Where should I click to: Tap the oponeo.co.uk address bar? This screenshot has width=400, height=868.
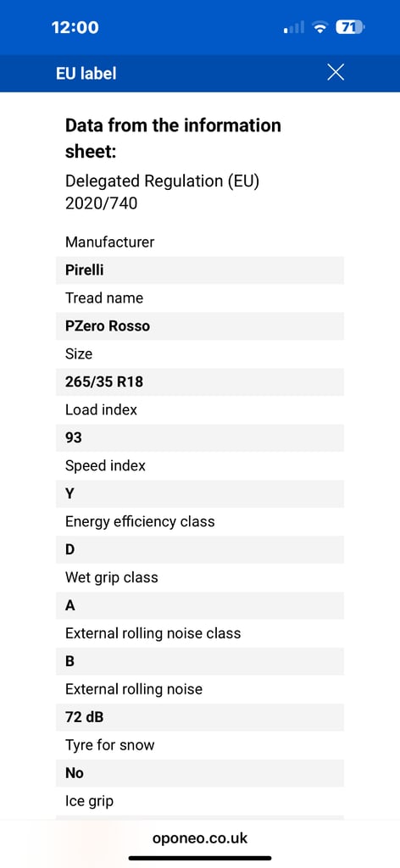click(200, 838)
